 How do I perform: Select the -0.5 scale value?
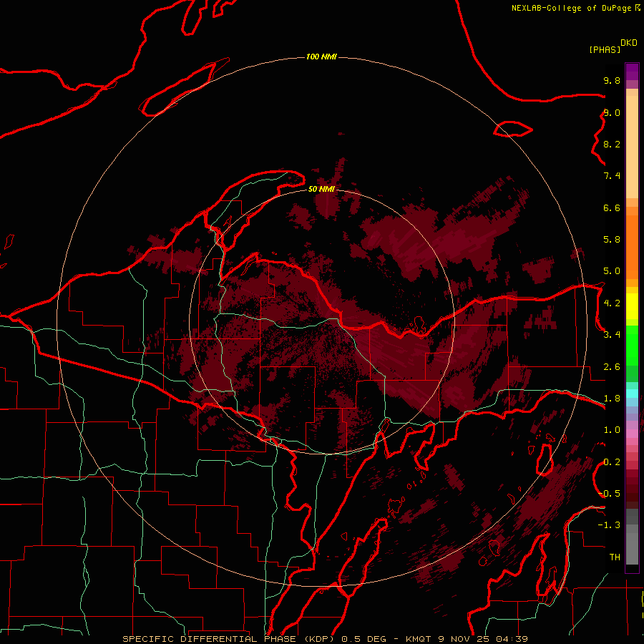click(609, 494)
